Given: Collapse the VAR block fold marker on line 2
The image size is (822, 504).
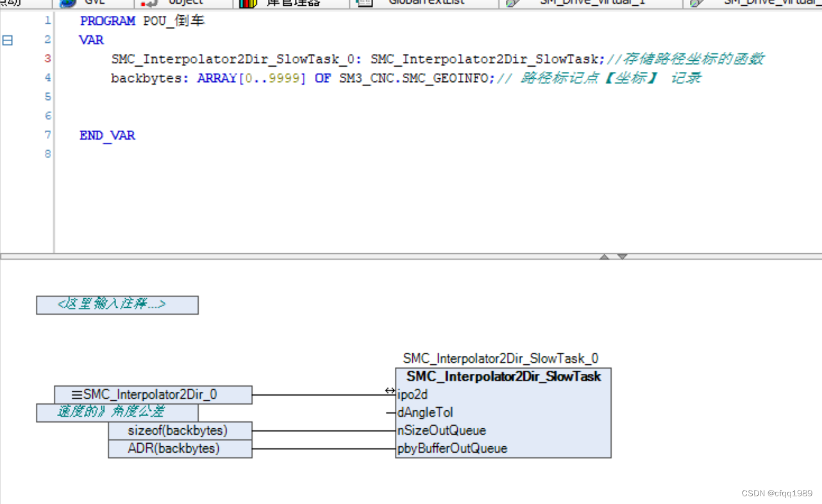Looking at the screenshot, I should point(8,40).
